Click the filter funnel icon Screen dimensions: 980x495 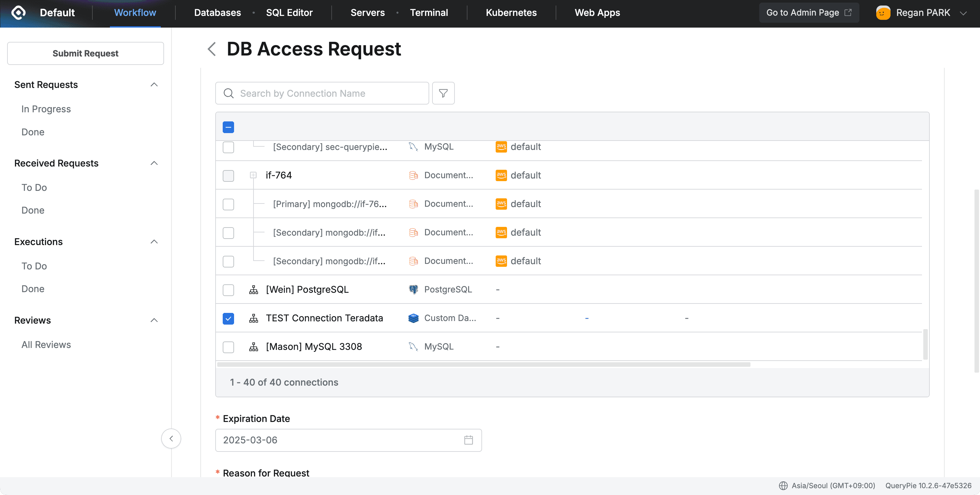(x=443, y=93)
